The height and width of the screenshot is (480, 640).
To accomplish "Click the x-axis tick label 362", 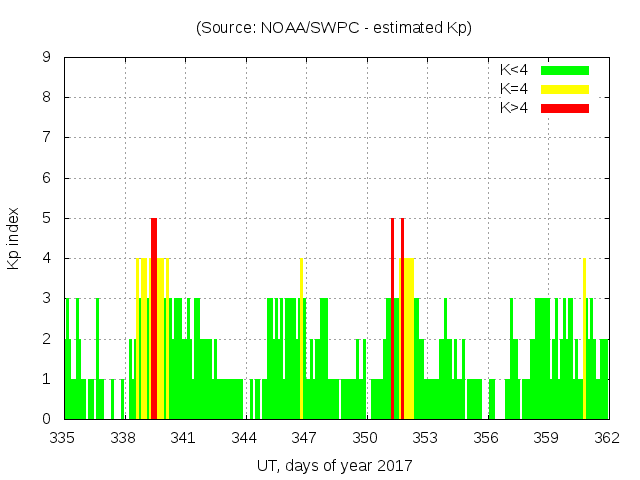I will [607, 437].
